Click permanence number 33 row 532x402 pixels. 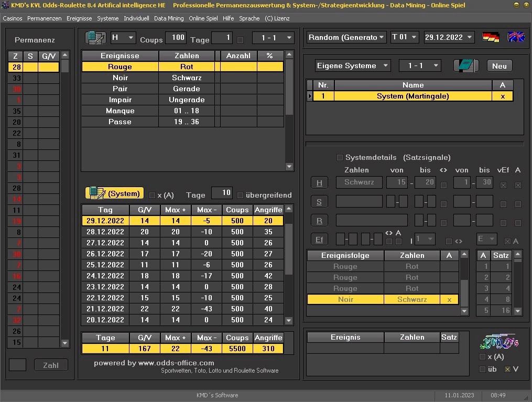click(34, 78)
